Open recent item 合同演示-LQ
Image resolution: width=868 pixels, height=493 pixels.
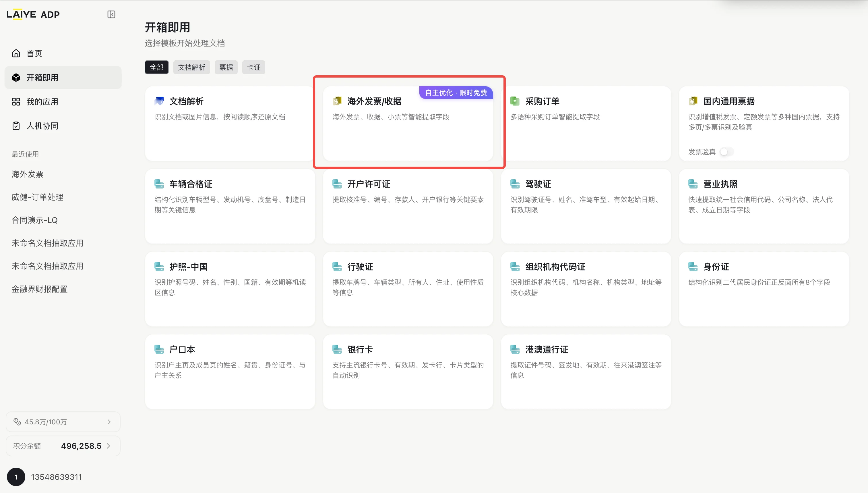34,220
